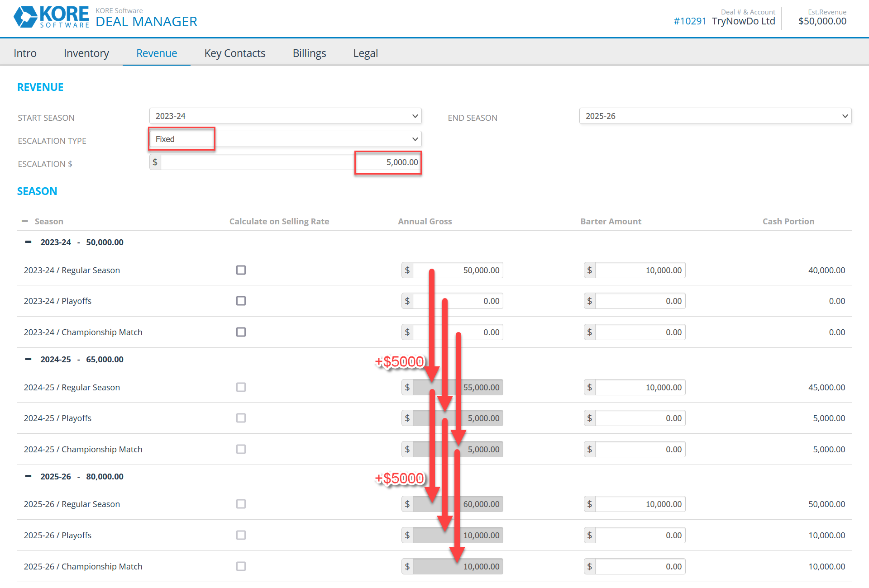The width and height of the screenshot is (869, 588).
Task: Check Selling Rate for 2023-24 Regular Season
Action: [x=241, y=270]
